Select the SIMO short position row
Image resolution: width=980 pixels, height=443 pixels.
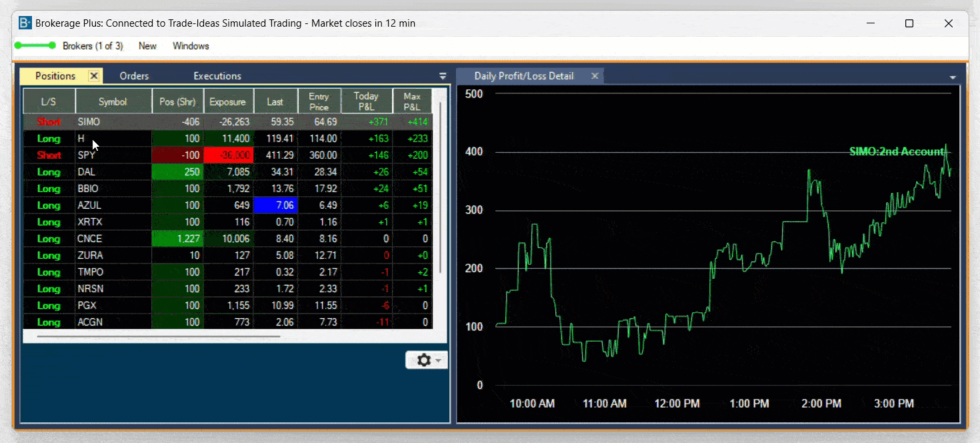tap(113, 122)
